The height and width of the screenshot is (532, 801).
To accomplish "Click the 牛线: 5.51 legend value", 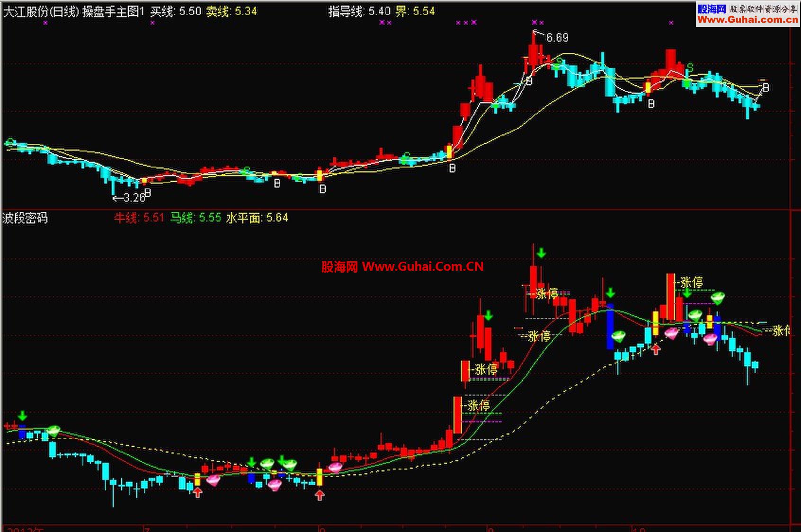I will click(x=139, y=218).
